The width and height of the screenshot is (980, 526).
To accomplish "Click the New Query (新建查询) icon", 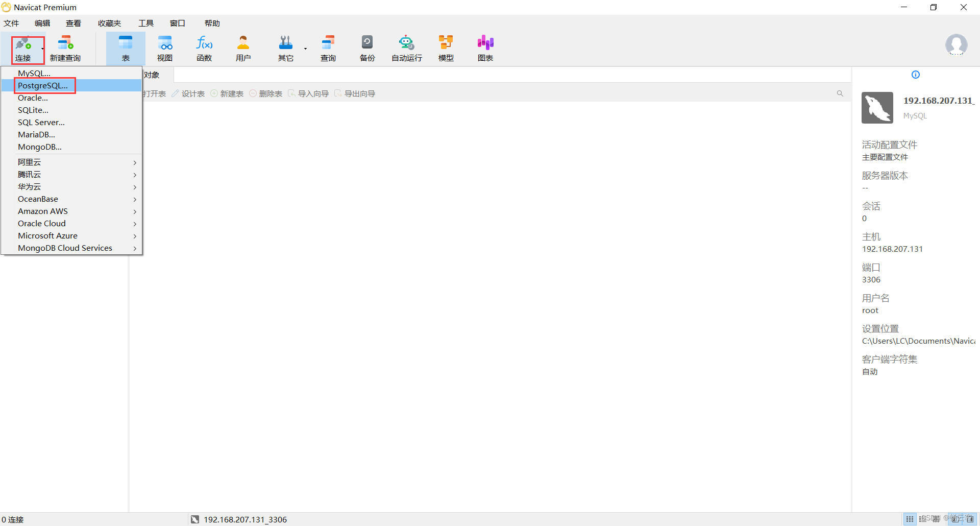I will [65, 49].
